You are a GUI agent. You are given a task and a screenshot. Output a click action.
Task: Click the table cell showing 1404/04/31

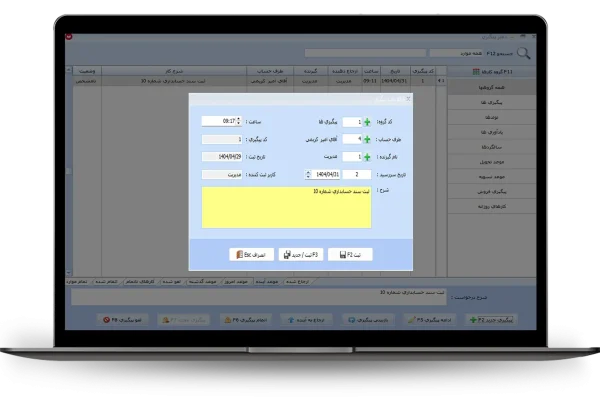click(395, 81)
